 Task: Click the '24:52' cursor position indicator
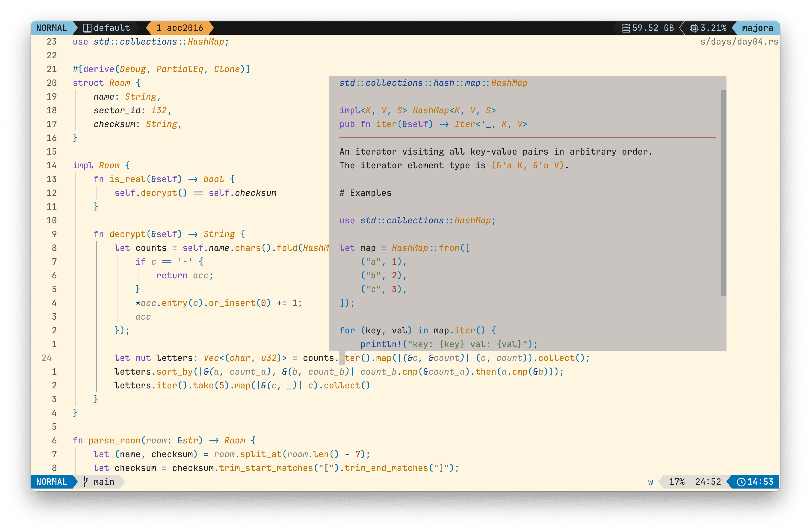coord(708,482)
